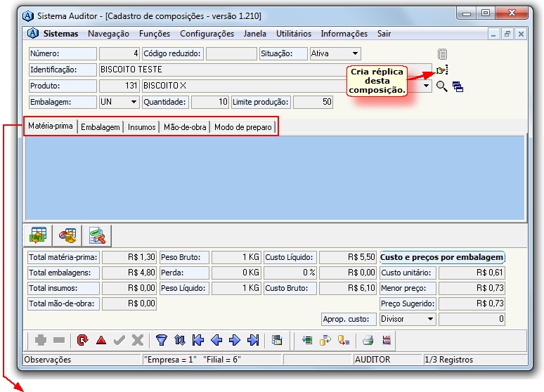Image resolution: width=544 pixels, height=392 pixels.
Task: Go to last record arrow icon
Action: [x=253, y=340]
